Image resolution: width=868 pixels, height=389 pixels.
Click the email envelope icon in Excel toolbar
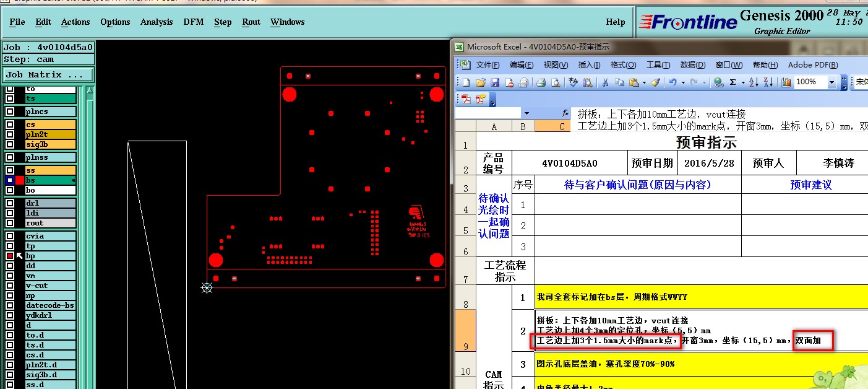pyautogui.click(x=523, y=82)
